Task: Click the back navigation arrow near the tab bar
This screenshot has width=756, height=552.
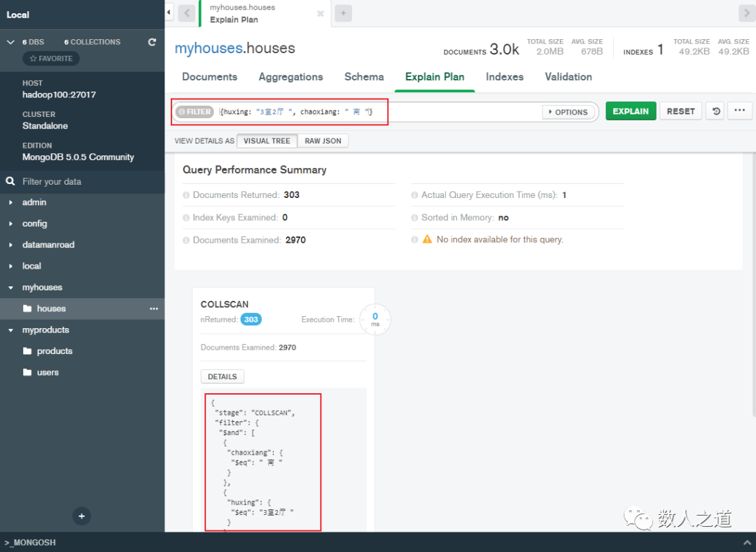Action: tap(186, 13)
